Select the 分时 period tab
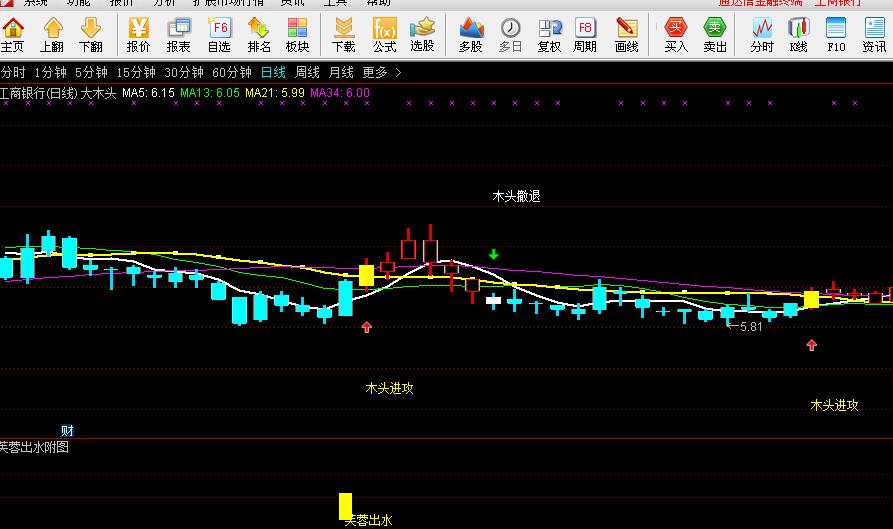This screenshot has width=893, height=529. 13,73
